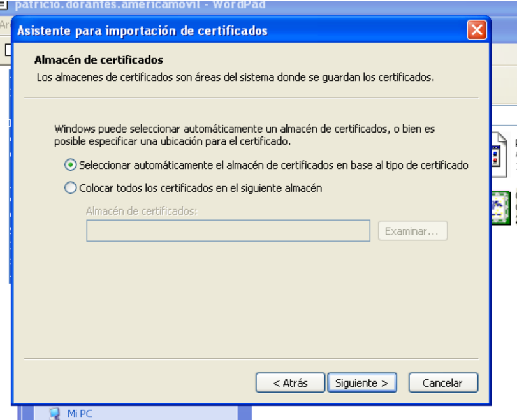The height and width of the screenshot is (420, 517).
Task: Open the Mi PC entry
Action: point(76,413)
